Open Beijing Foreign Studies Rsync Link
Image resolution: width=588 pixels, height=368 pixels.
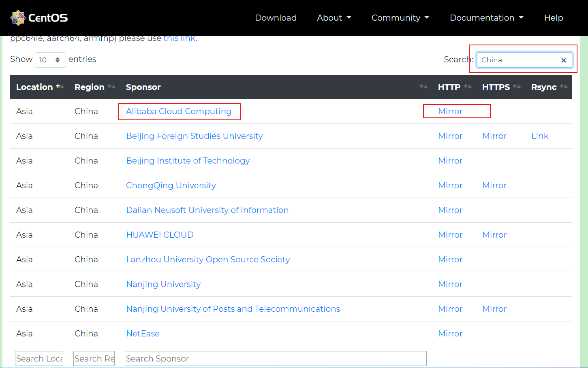pyautogui.click(x=540, y=136)
